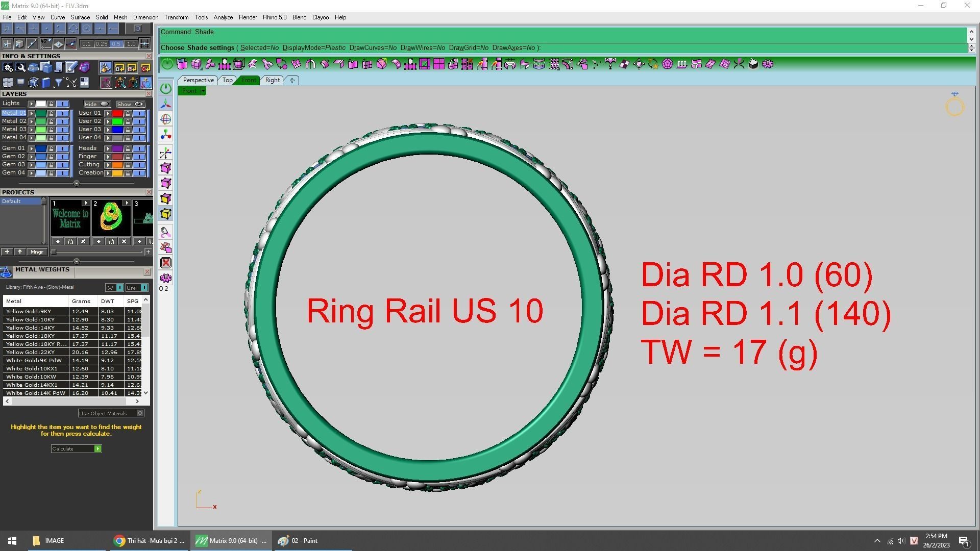Open the Mngr project manager button
The height and width of the screenshot is (551, 980).
[x=37, y=252]
